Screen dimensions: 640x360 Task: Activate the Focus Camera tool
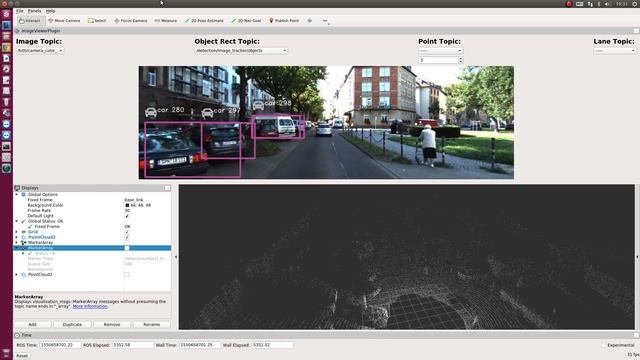(x=131, y=20)
